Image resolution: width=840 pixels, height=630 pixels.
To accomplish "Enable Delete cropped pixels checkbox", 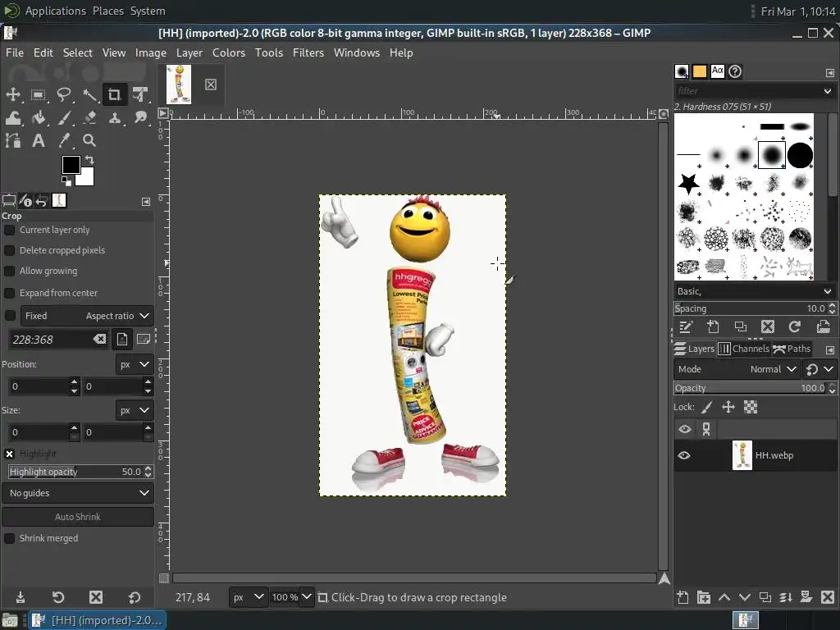I will click(x=9, y=250).
